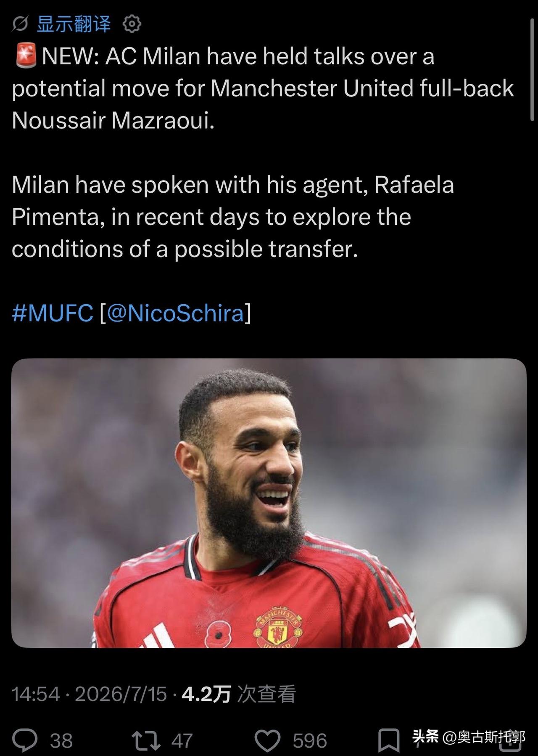Click the repost count 47
Image resolution: width=538 pixels, height=756 pixels.
[182, 740]
